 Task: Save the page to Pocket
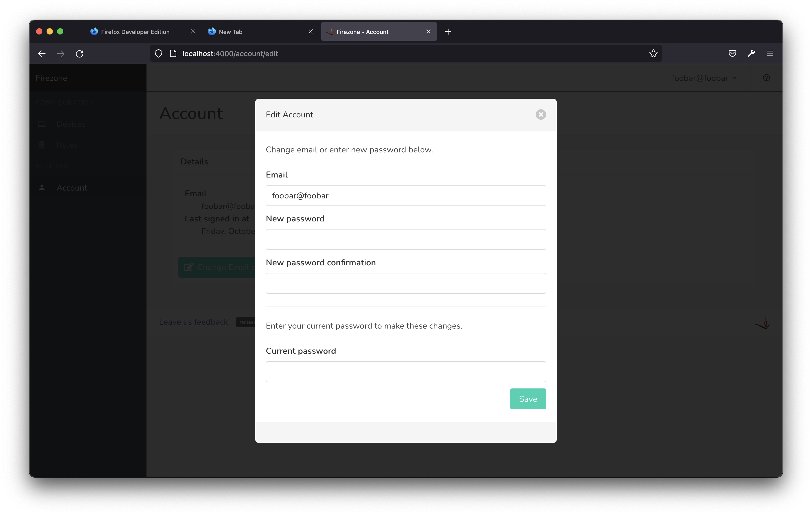tap(732, 53)
